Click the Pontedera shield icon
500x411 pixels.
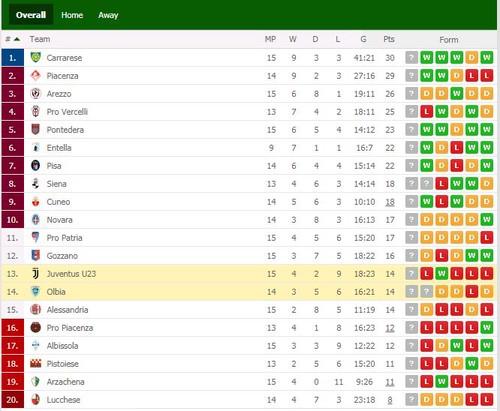pos(35,129)
